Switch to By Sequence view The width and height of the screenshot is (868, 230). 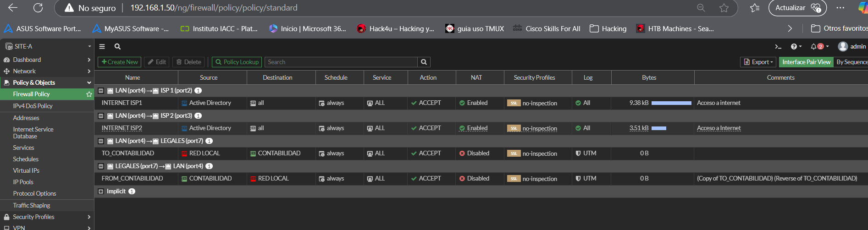851,62
